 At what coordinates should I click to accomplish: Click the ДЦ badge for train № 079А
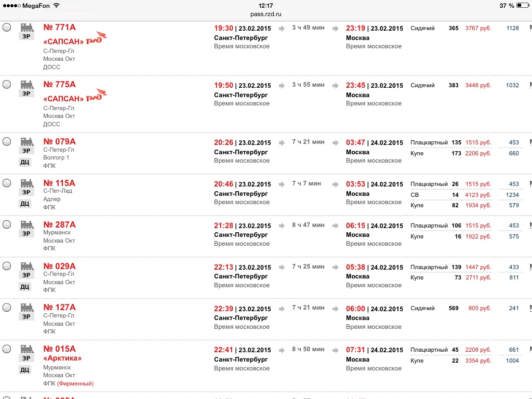point(25,162)
